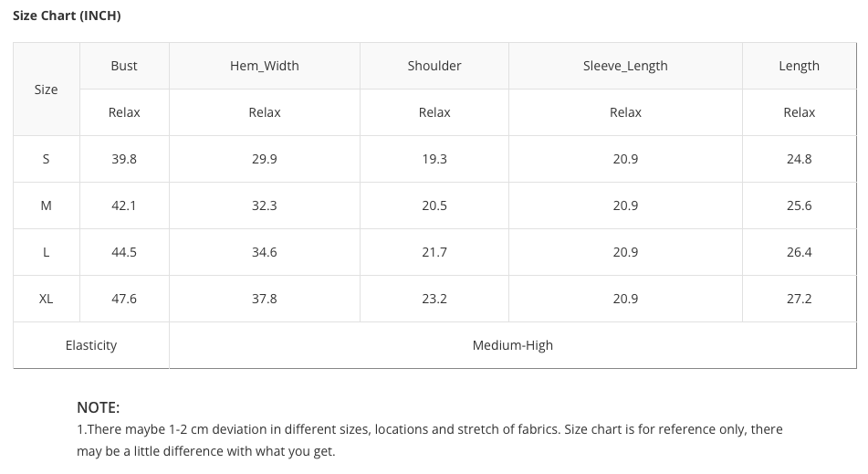Select the Shoulder column header
868x474 pixels.
pos(434,66)
